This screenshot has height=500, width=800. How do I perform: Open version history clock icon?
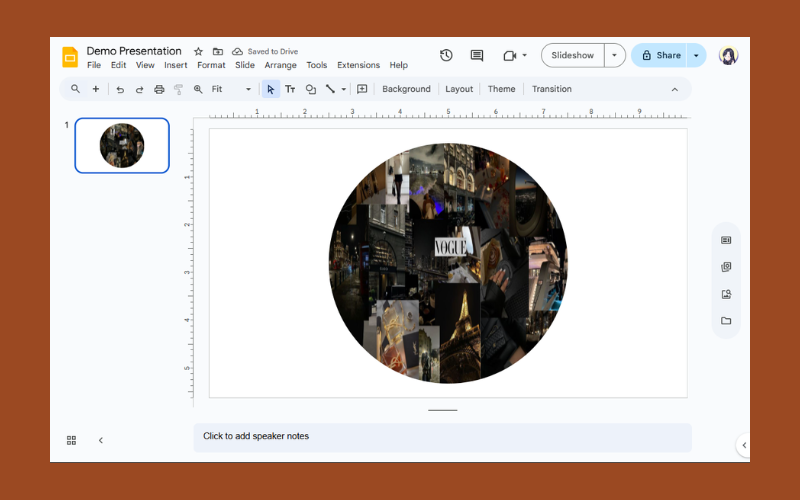[x=446, y=55]
